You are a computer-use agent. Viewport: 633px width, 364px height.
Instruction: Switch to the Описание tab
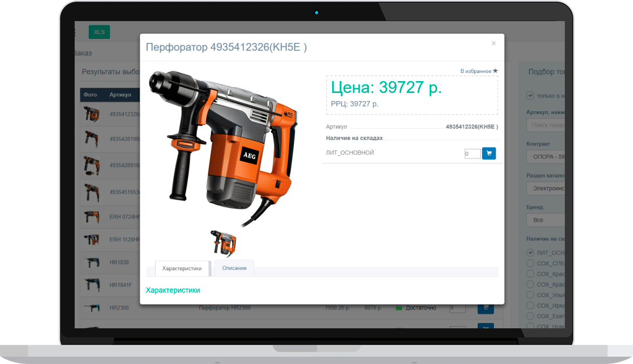pyautogui.click(x=234, y=268)
